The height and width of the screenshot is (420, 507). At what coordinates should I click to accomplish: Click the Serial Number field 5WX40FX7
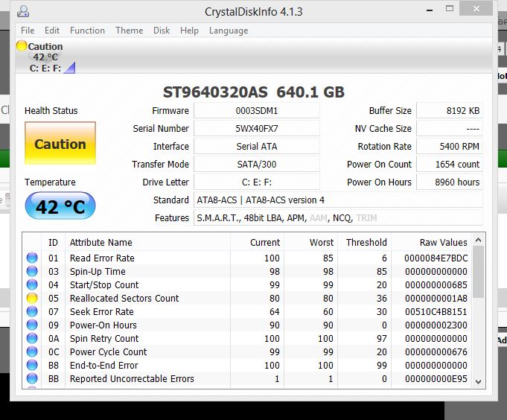click(257, 128)
